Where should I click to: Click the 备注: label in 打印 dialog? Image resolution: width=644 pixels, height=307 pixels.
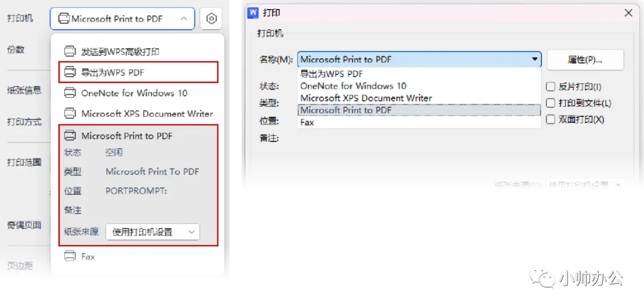coord(269,138)
